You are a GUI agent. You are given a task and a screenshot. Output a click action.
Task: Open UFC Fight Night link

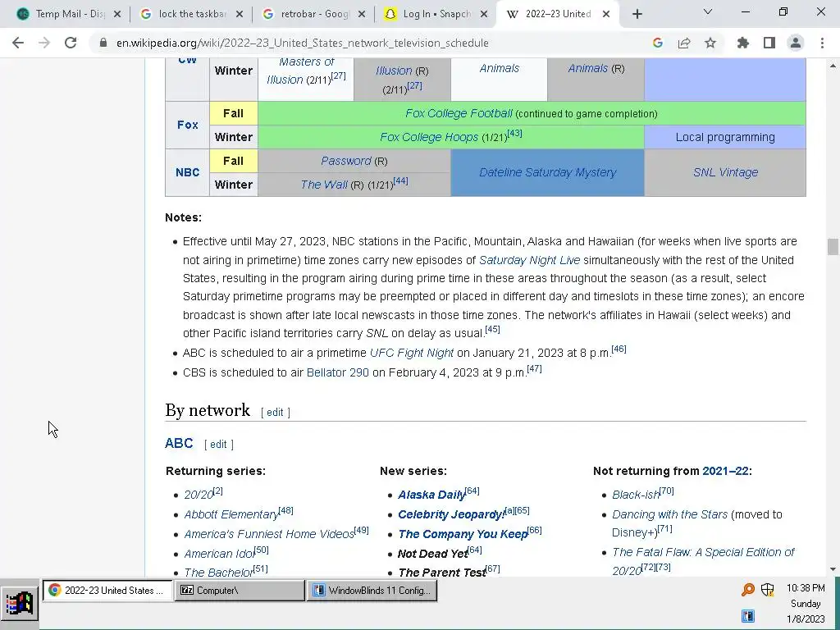pos(412,353)
